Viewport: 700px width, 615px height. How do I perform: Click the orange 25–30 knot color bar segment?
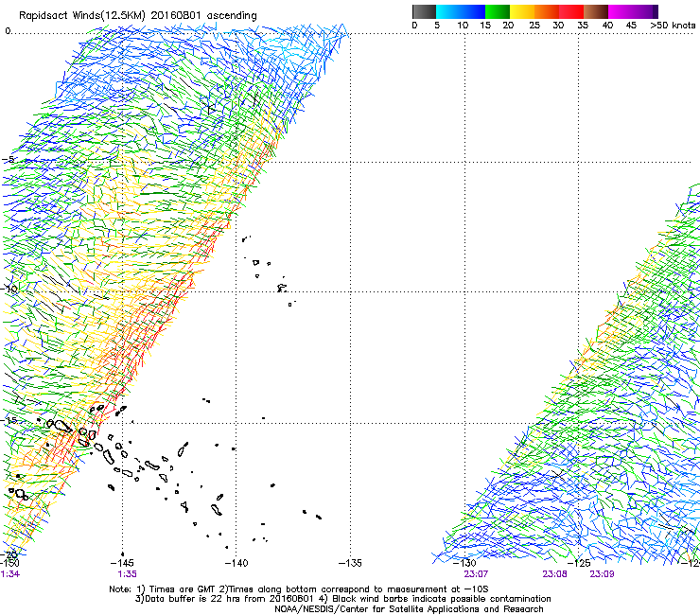(547, 11)
